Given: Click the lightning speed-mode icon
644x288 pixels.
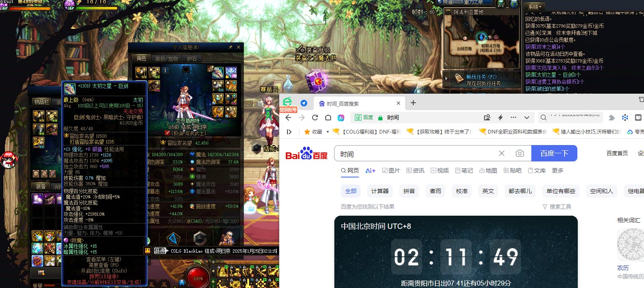Looking at the screenshot, I should [x=500, y=118].
